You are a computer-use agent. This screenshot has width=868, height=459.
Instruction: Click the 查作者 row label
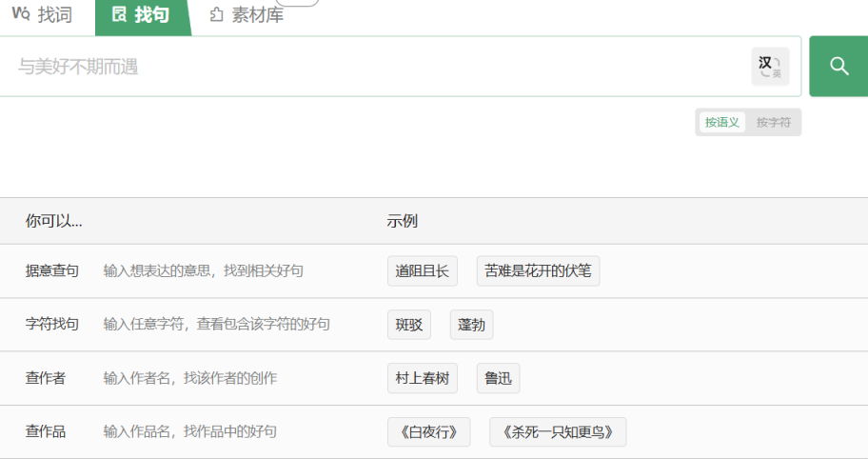tap(46, 378)
